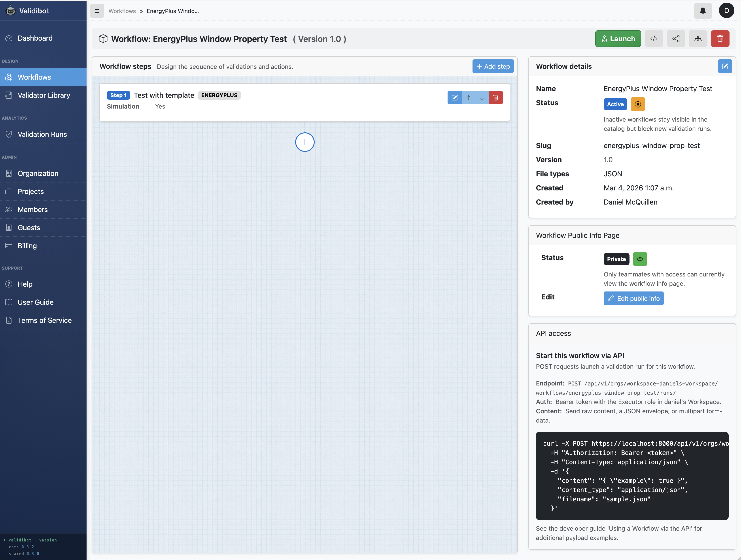Click the red delete workflow icon
Image resolution: width=741 pixels, height=560 pixels.
point(720,38)
